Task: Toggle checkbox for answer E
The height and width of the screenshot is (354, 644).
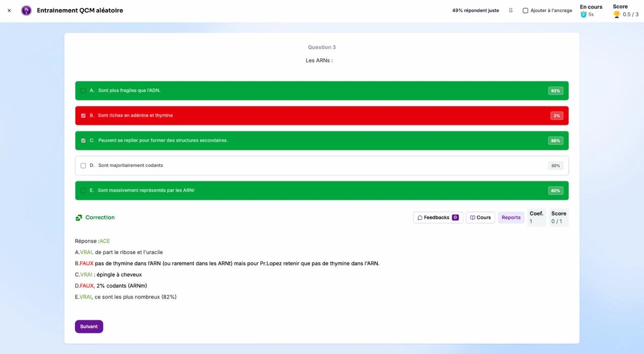Action: (84, 191)
